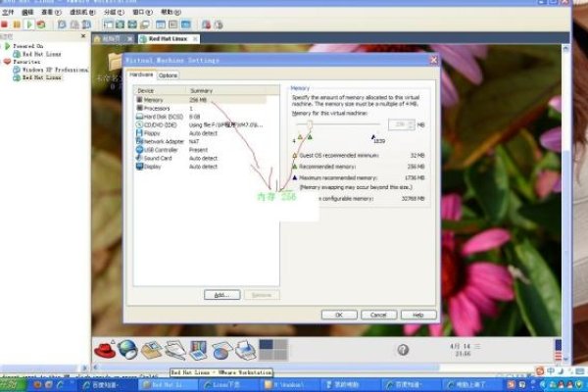This screenshot has height=392, width=588.
Task: Select the Hard Disk (SCSI) device
Action: coord(163,117)
